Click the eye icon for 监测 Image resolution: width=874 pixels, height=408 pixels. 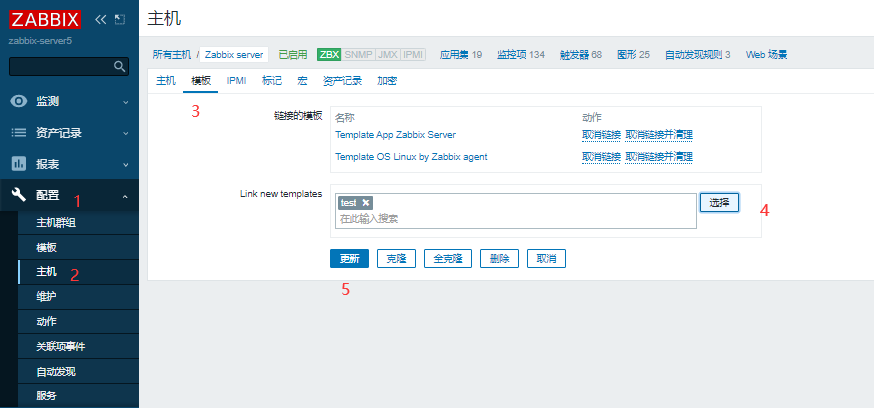pos(20,101)
